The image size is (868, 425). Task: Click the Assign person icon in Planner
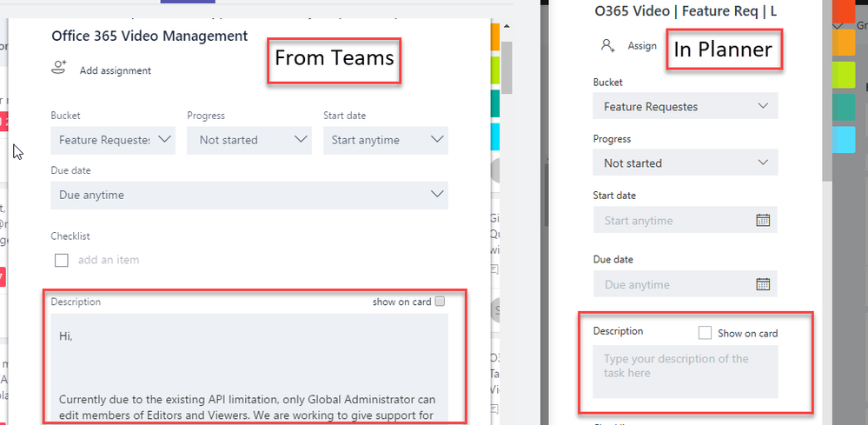[x=608, y=45]
